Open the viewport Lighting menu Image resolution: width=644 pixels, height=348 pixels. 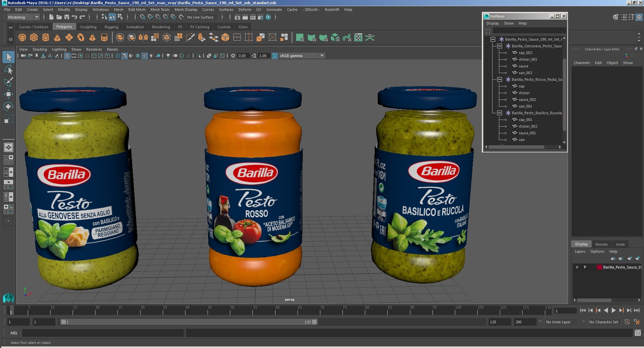pyautogui.click(x=59, y=49)
